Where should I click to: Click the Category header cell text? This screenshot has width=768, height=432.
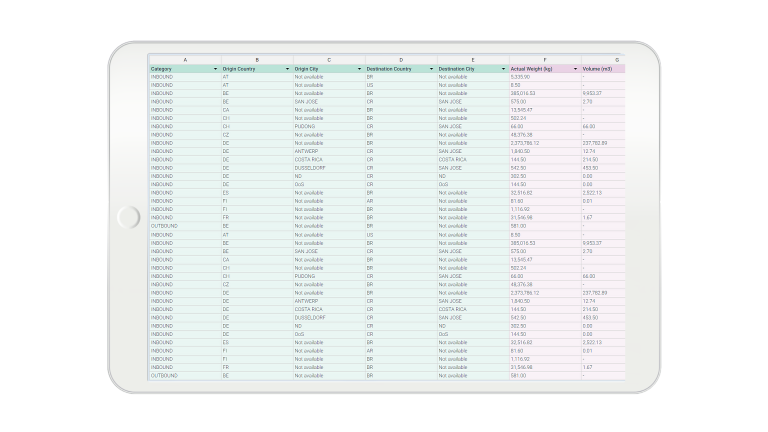[162, 69]
